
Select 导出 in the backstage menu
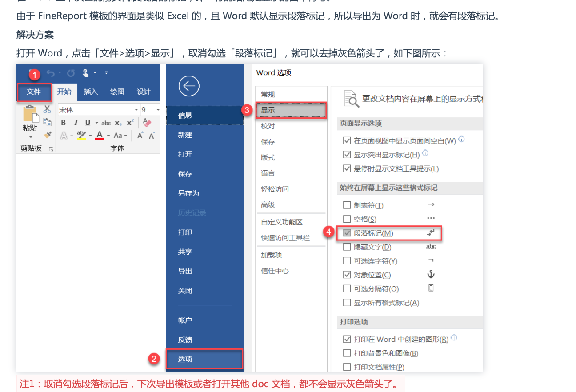point(205,271)
